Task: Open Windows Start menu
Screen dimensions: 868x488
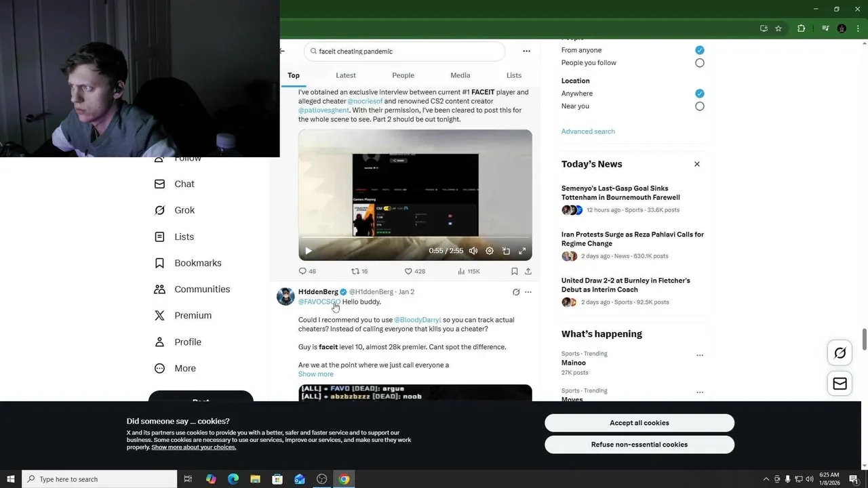Action: (x=10, y=479)
